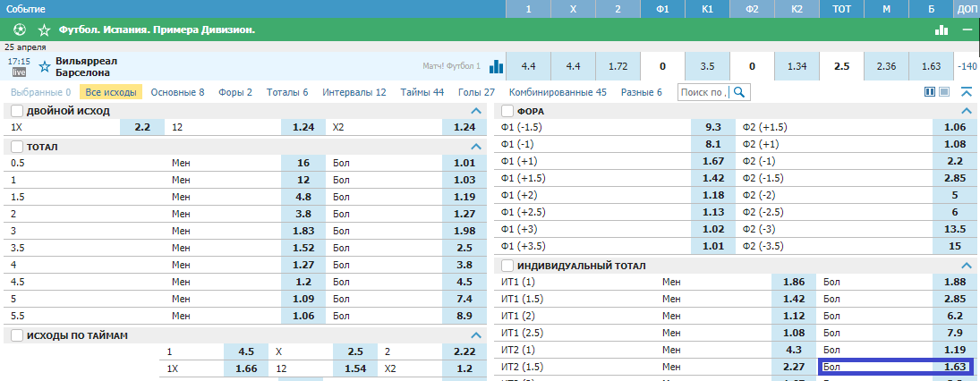The image size is (980, 381).
Task: Click the Барселона team name
Action: tap(81, 72)
